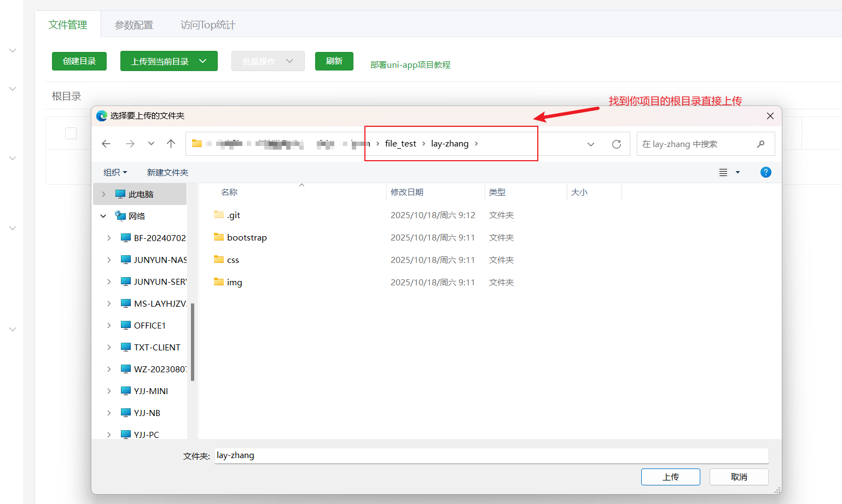Switch to the 参数配置 tab
Screen dimensions: 842x504
pyautogui.click(x=133, y=24)
